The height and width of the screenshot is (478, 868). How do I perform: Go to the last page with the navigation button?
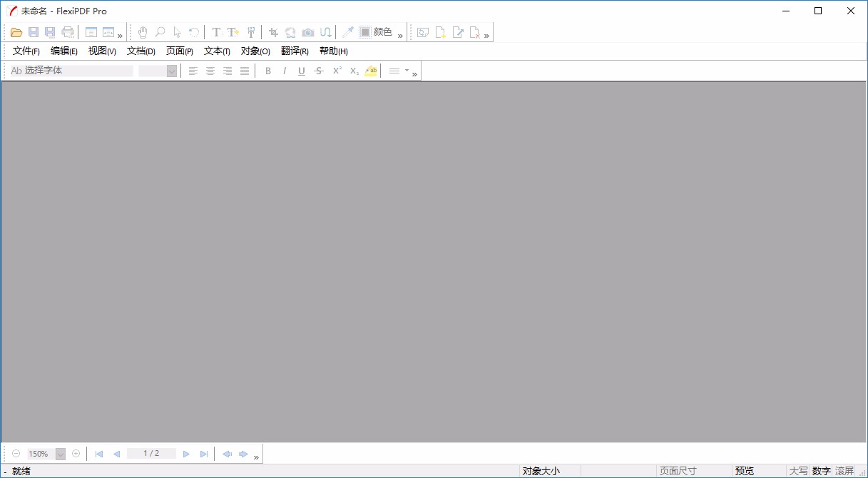click(x=204, y=453)
